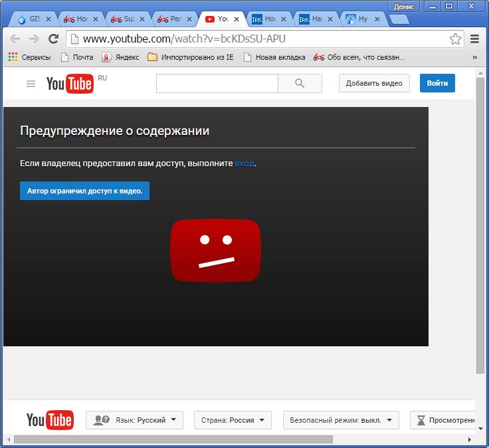This screenshot has width=489, height=448.
Task: Open the Яндекс bookmark
Action: click(x=121, y=57)
